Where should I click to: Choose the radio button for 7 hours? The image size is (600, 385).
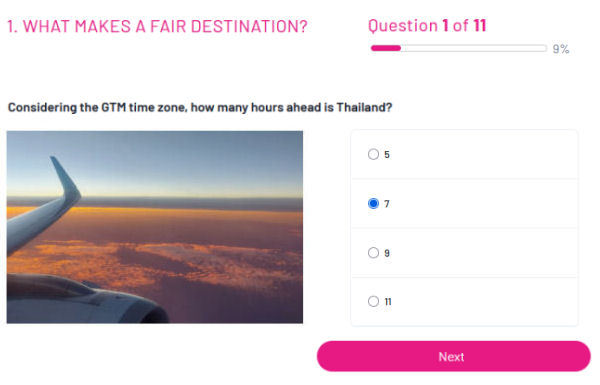coord(373,203)
